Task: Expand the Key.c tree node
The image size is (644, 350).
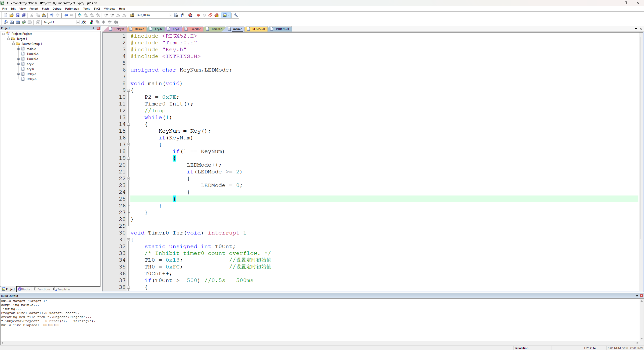Action: (x=18, y=64)
